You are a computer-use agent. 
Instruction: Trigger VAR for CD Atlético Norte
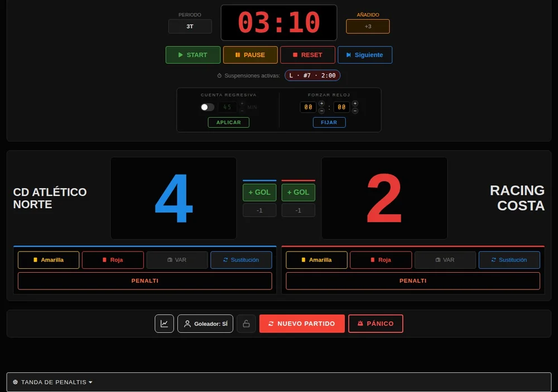177,260
